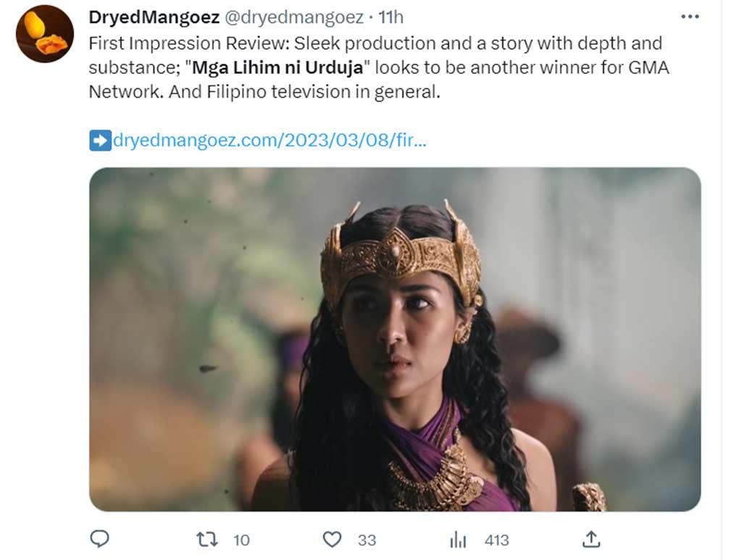
Task: Click the view count of 413
Action: point(497,540)
